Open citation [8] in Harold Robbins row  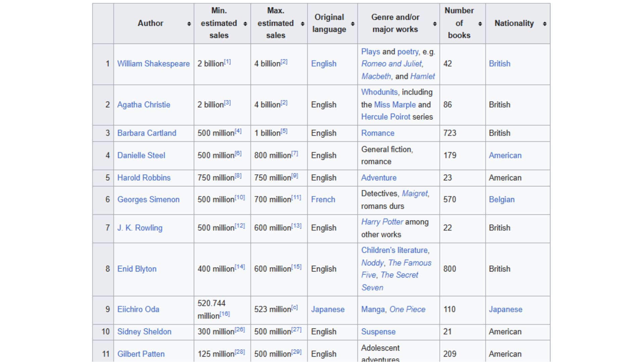(238, 176)
